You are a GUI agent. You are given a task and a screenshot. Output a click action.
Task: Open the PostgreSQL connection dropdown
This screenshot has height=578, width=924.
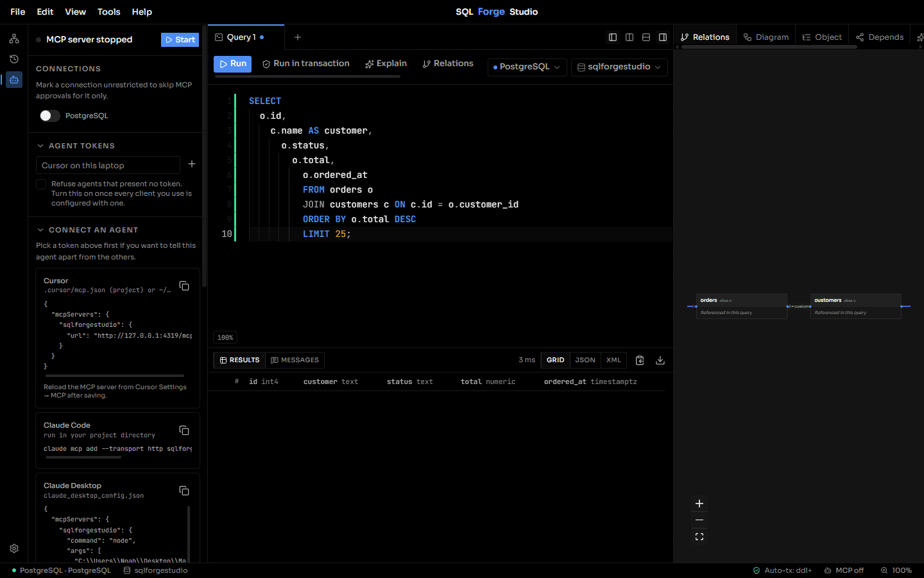[x=527, y=67]
